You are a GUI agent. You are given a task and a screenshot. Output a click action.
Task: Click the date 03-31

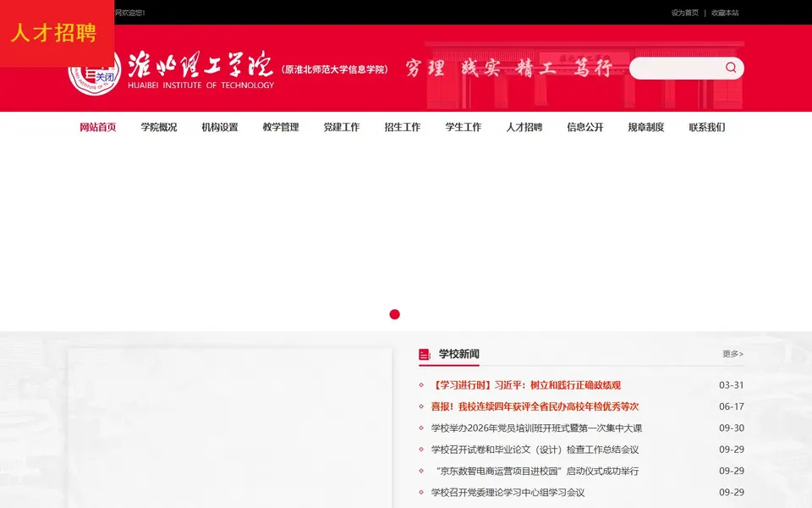point(731,385)
